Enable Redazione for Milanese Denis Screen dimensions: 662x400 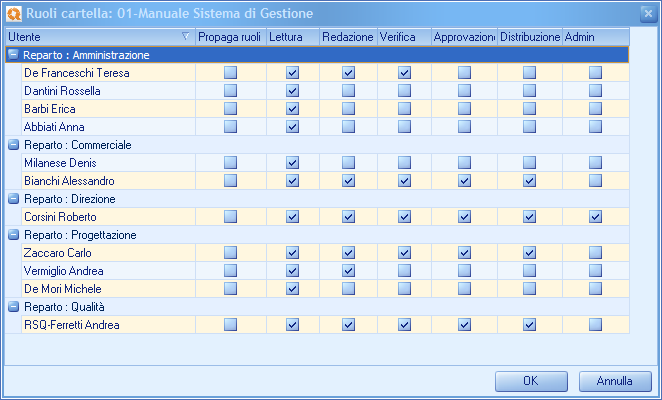click(348, 163)
